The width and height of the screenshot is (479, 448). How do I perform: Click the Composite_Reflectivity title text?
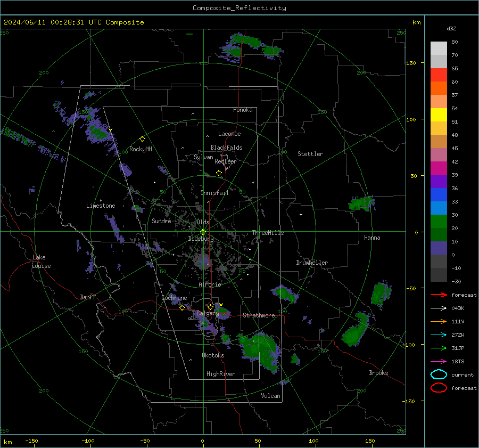click(240, 8)
